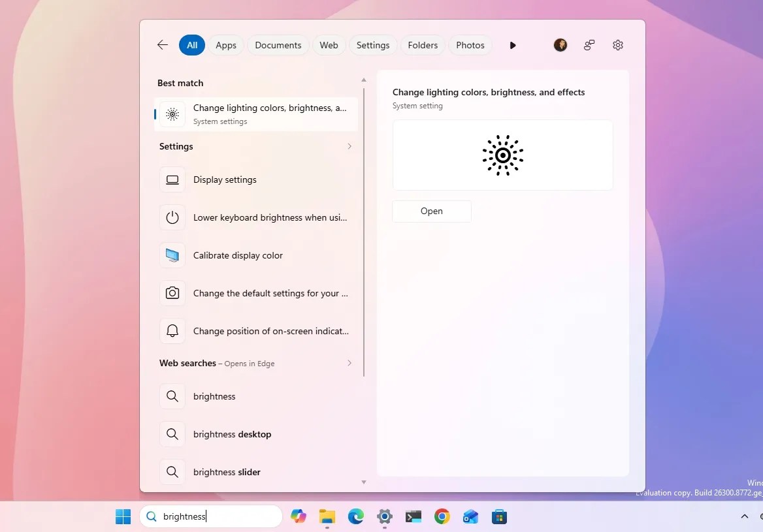
Task: Search the web for brightness slider
Action: pyautogui.click(x=256, y=473)
